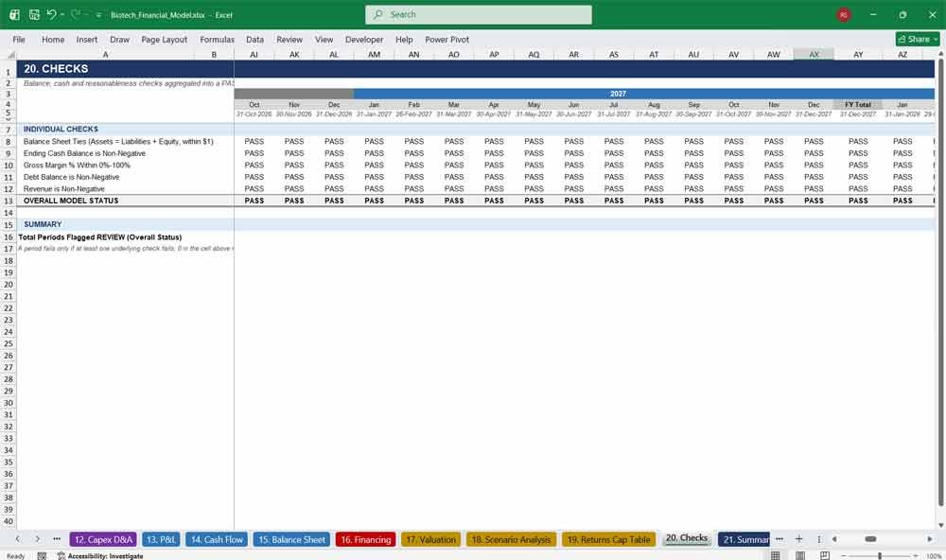Switch to the 16. Financing sheet
The width and height of the screenshot is (946, 560).
[x=365, y=539]
